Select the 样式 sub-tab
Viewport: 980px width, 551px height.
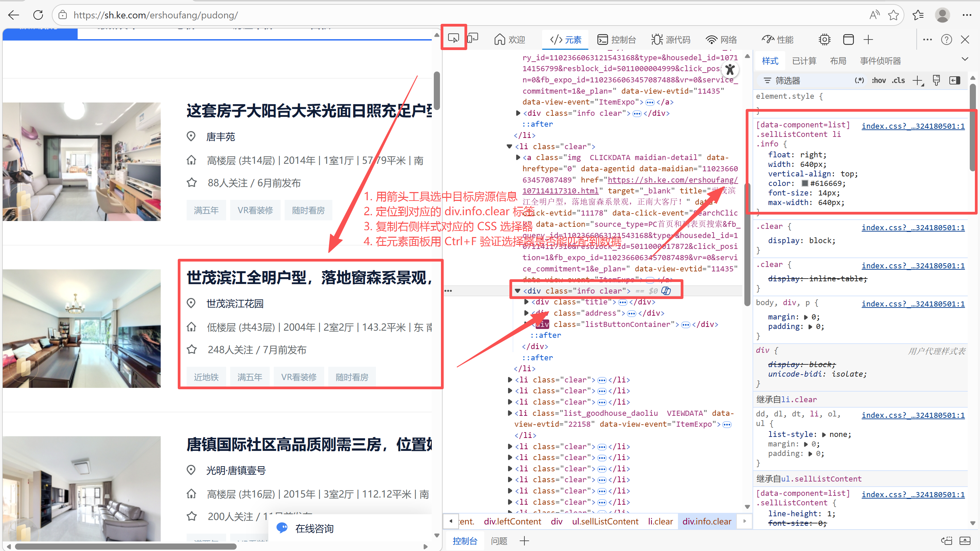770,61
